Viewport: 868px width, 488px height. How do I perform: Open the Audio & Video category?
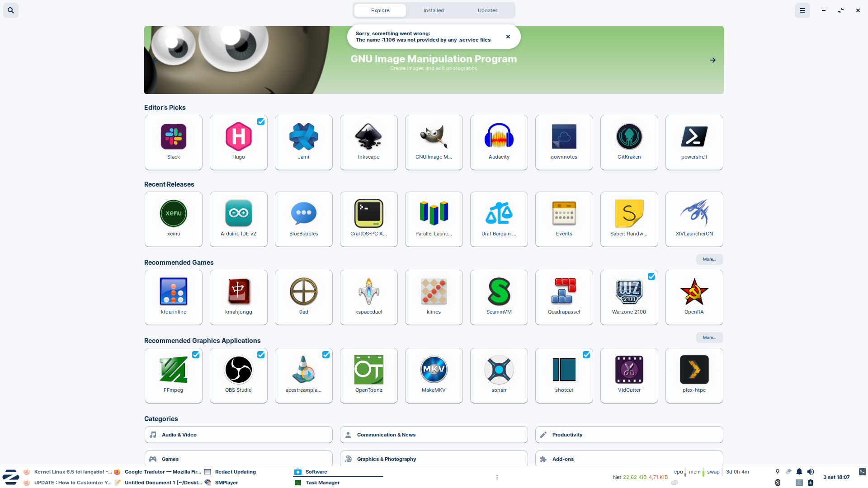click(x=238, y=435)
